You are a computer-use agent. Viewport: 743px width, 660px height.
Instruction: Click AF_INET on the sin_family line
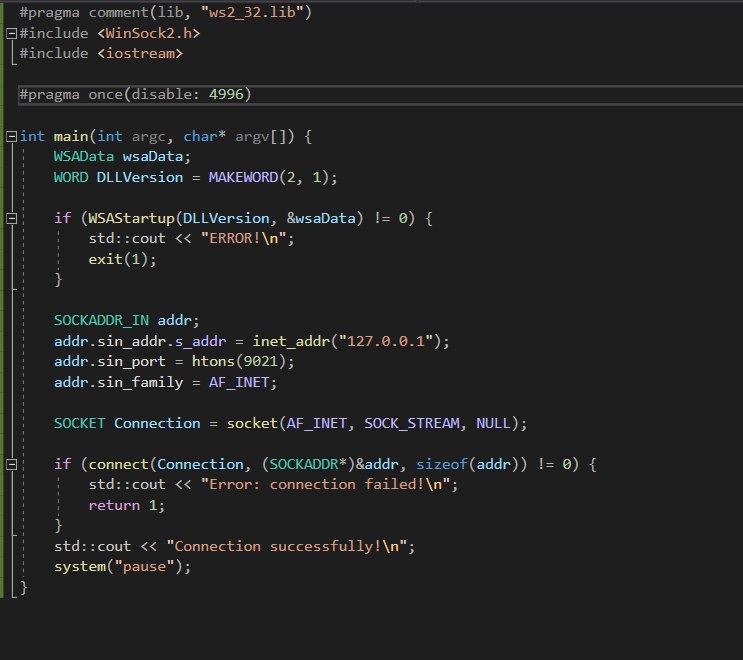pyautogui.click(x=239, y=382)
